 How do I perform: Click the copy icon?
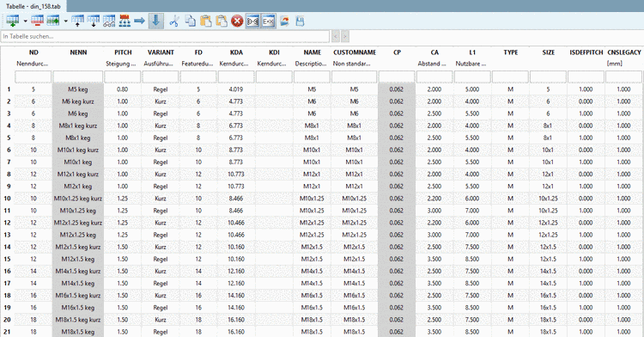click(x=190, y=21)
